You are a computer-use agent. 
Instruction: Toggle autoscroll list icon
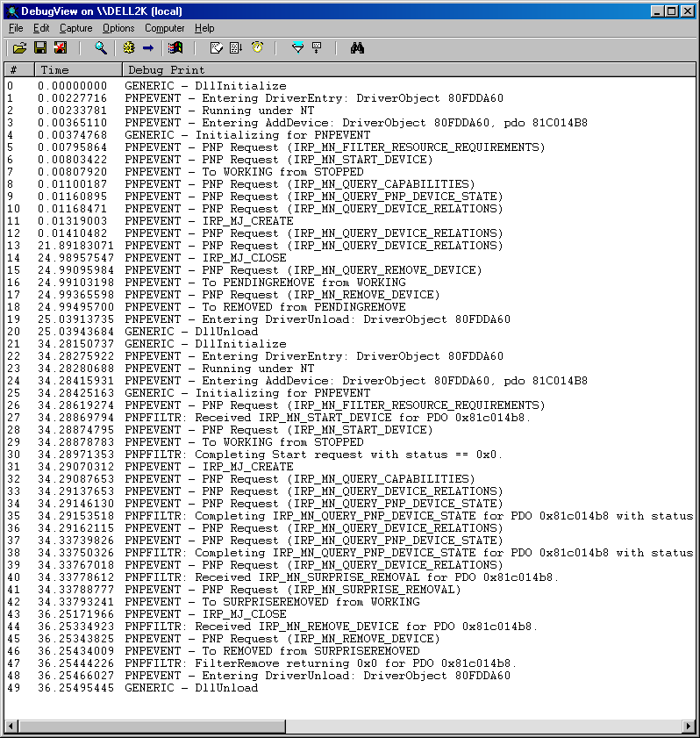click(x=236, y=47)
